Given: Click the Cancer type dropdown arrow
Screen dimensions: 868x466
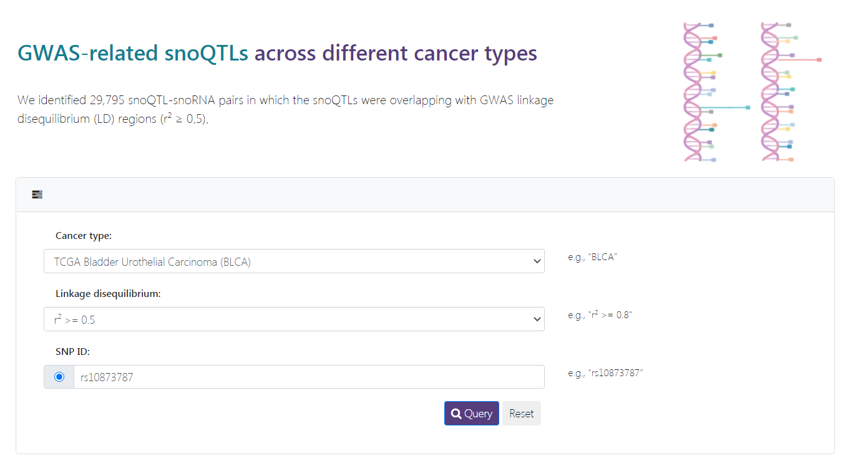Looking at the screenshot, I should 537,261.
